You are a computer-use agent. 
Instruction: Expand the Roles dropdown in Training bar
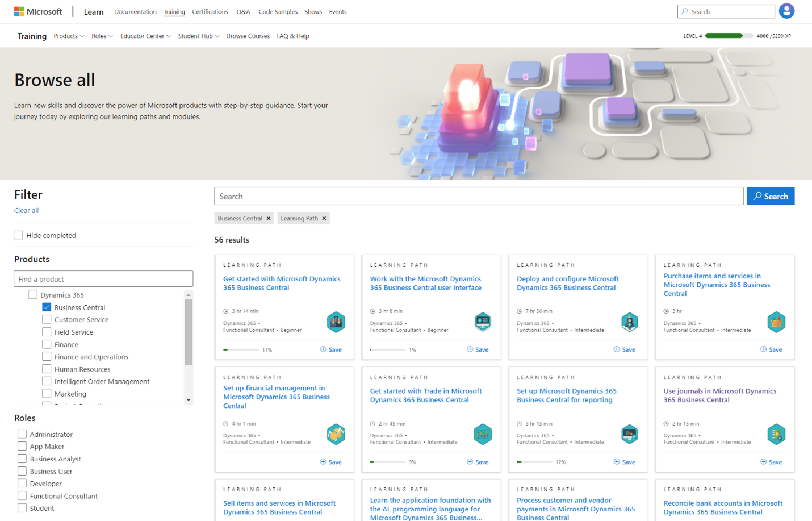coord(102,36)
